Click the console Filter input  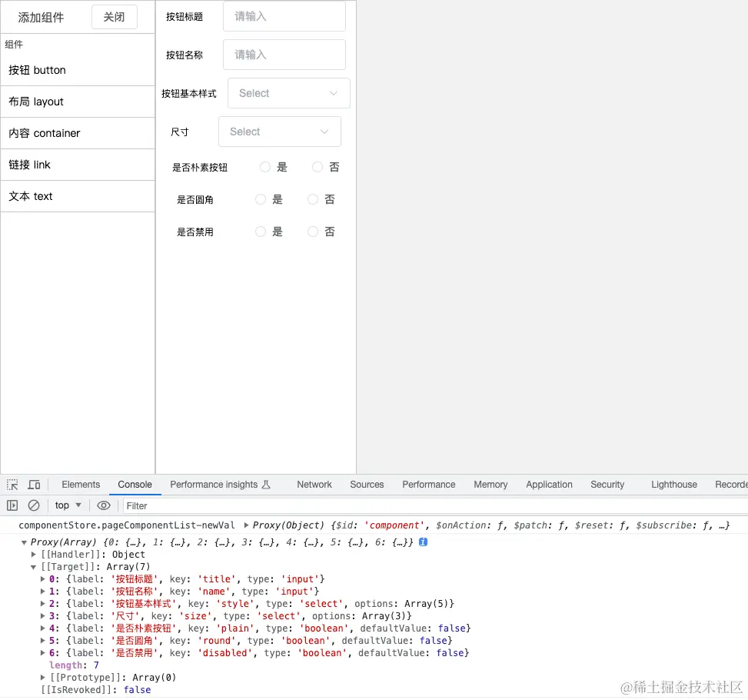coord(434,505)
